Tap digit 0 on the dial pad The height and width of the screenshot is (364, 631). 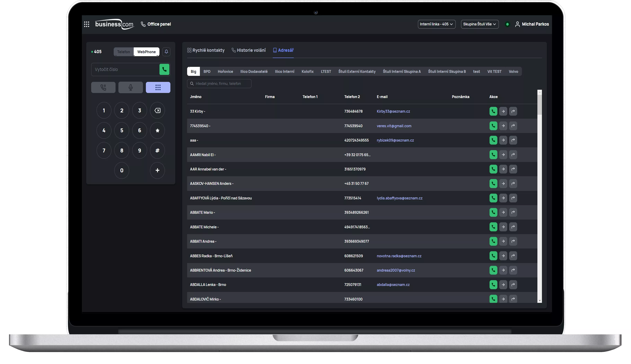tap(122, 171)
